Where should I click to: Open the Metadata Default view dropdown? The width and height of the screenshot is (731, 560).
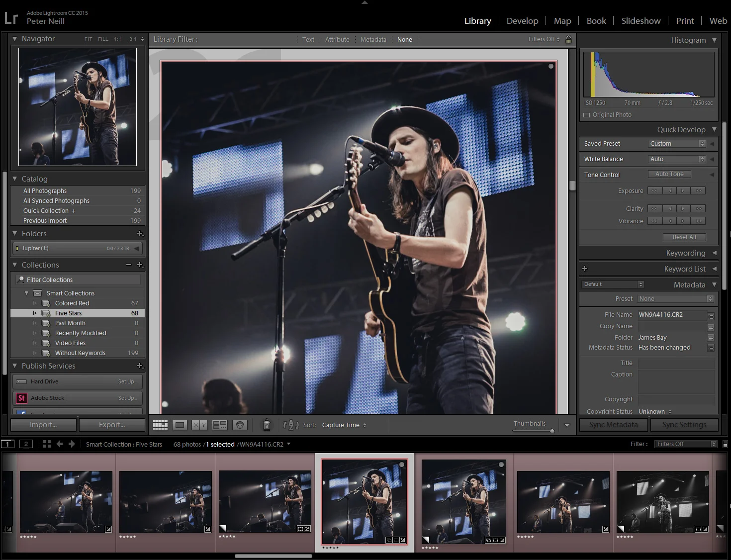[x=613, y=284]
